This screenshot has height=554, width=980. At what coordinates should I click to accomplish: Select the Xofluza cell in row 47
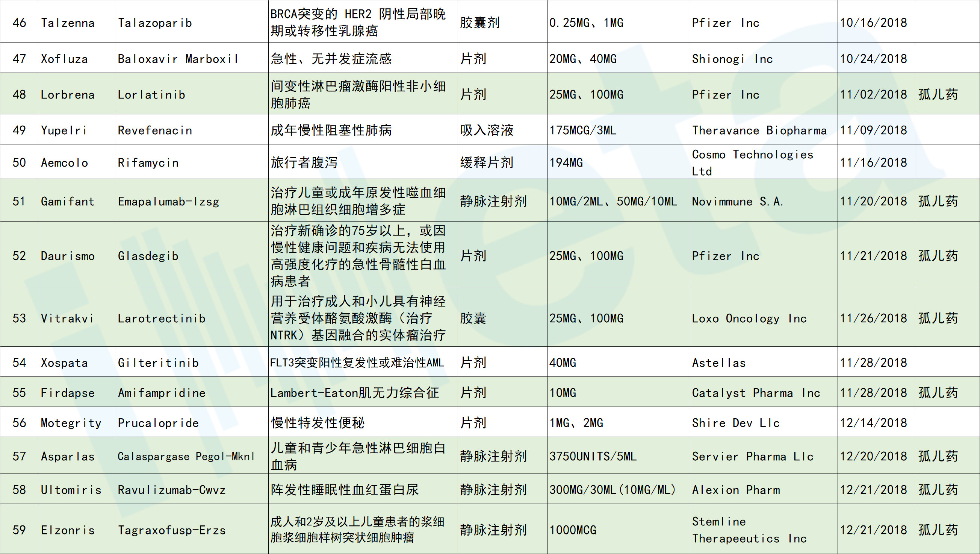click(77, 58)
